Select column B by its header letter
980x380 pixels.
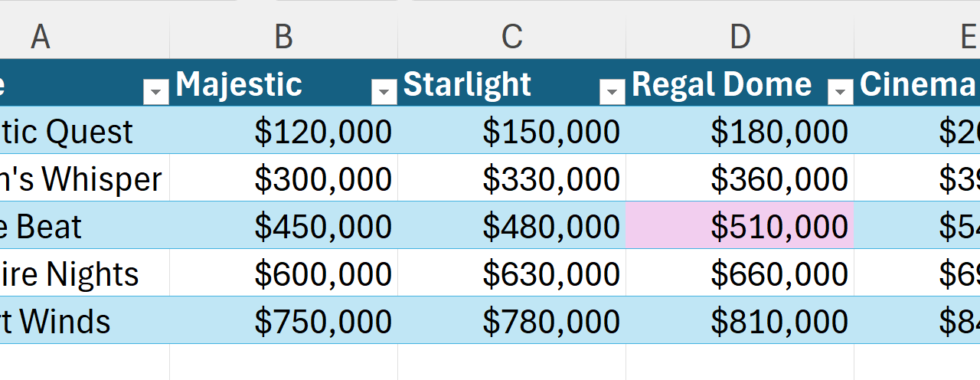click(x=283, y=36)
